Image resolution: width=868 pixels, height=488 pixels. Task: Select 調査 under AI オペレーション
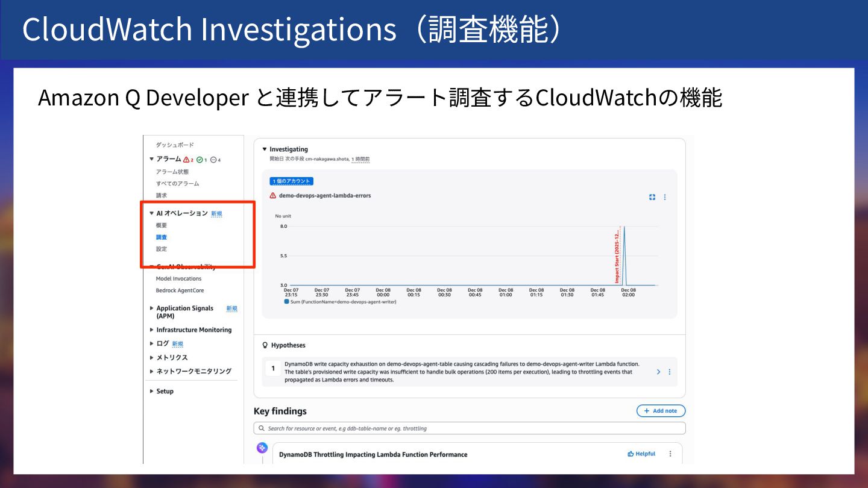pos(162,237)
